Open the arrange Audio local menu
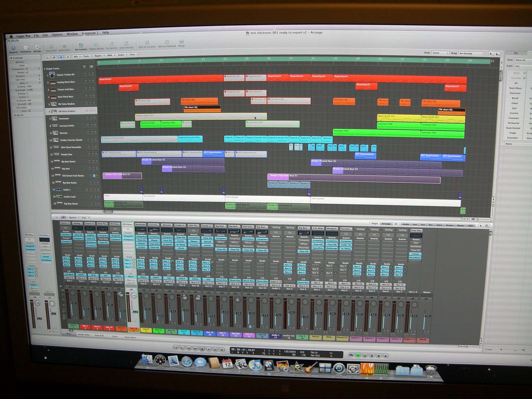532x399 pixels. click(x=122, y=55)
